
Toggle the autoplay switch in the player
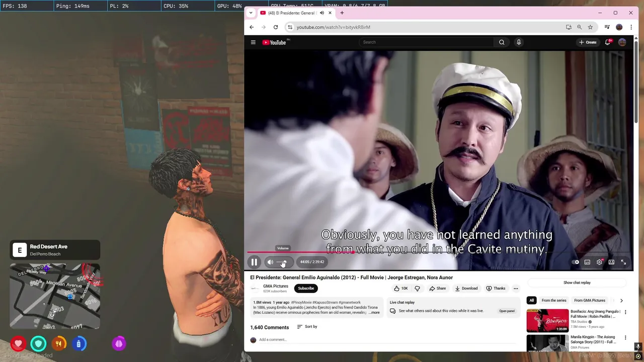[x=576, y=262]
